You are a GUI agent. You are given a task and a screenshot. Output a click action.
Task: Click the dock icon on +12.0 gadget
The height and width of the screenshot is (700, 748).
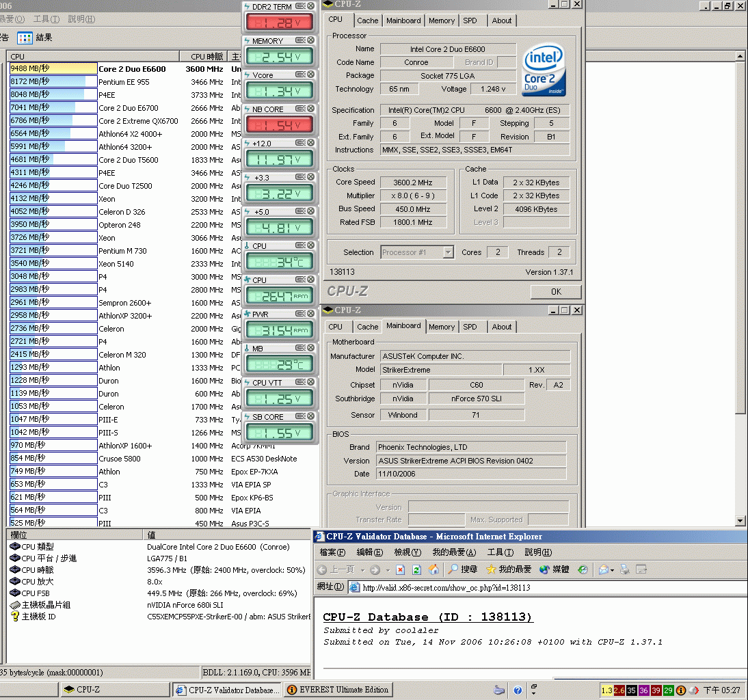click(x=301, y=143)
